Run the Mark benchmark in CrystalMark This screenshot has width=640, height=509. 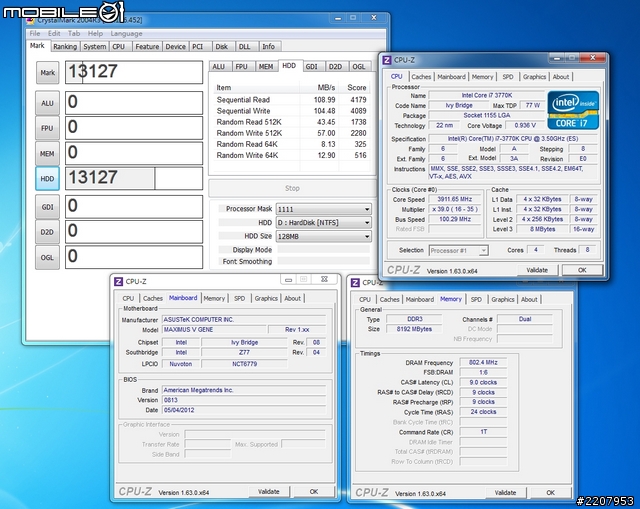coord(47,73)
